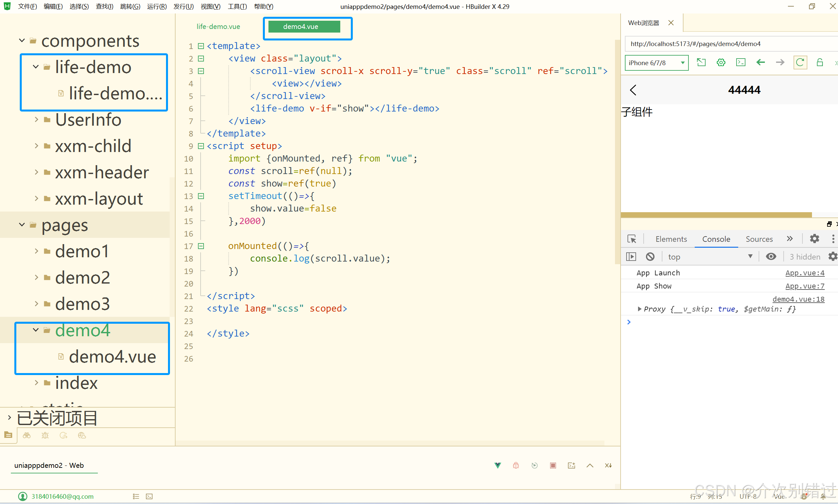Toggle fold marker on line 13 setTimeout
The image size is (838, 504).
(201, 196)
